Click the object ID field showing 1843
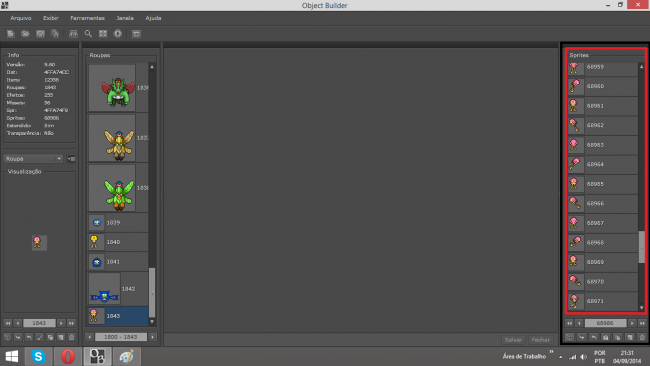The image size is (650, 366). point(39,323)
